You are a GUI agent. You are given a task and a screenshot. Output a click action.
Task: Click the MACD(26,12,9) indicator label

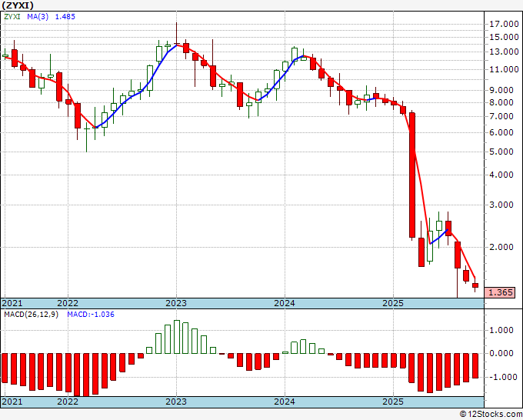pyautogui.click(x=31, y=315)
